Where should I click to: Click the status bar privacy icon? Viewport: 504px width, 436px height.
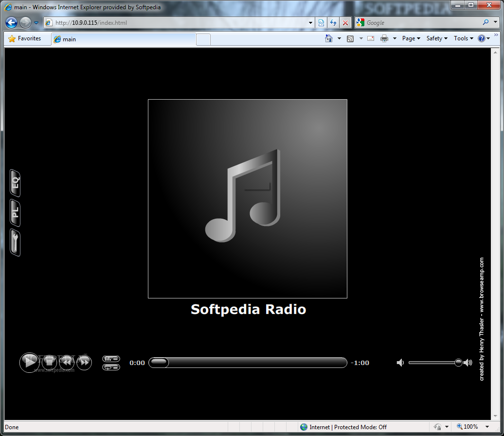(437, 427)
